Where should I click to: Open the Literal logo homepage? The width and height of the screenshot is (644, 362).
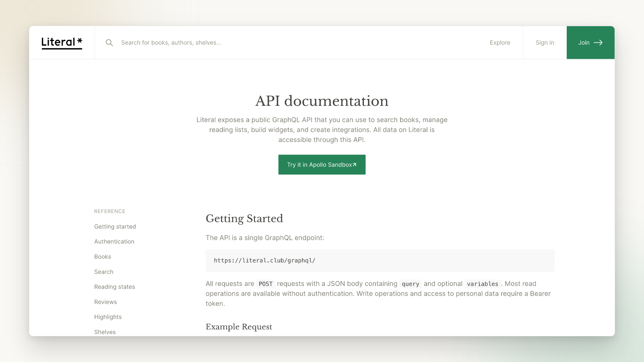(62, 43)
